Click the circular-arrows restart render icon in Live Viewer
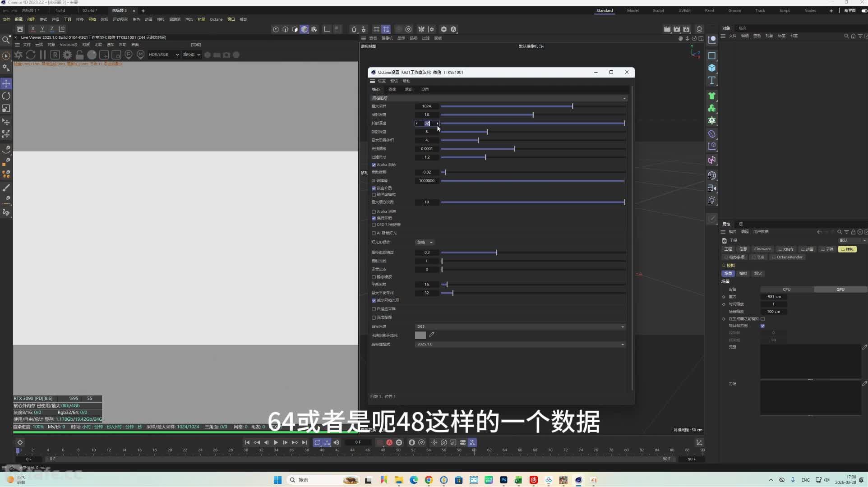 [31, 55]
